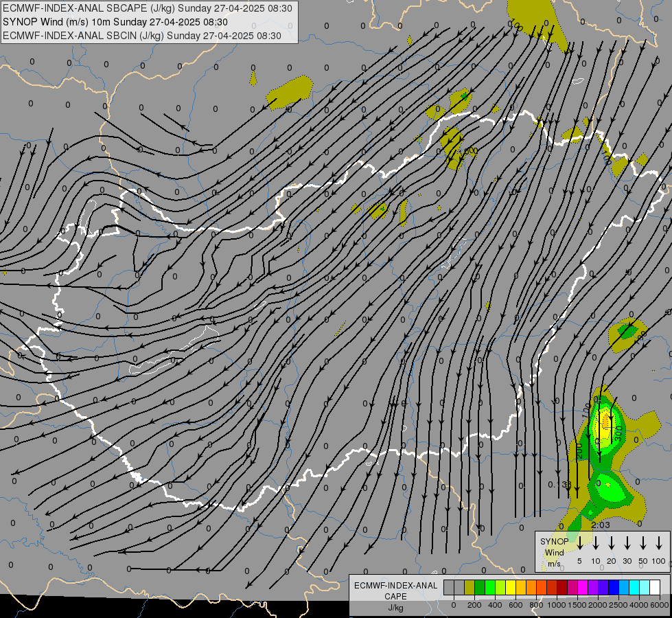Image resolution: width=672 pixels, height=618 pixels.
Task: Select the olive CAPE legend swatch
Action: click(x=470, y=587)
